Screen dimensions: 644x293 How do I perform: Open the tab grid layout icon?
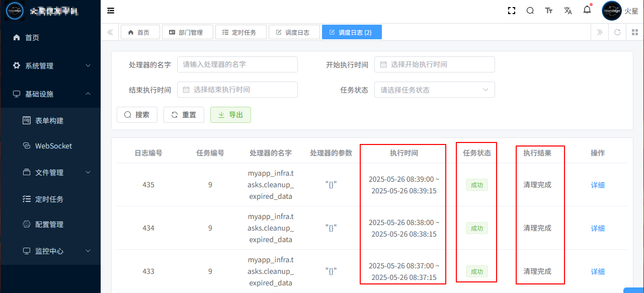634,32
